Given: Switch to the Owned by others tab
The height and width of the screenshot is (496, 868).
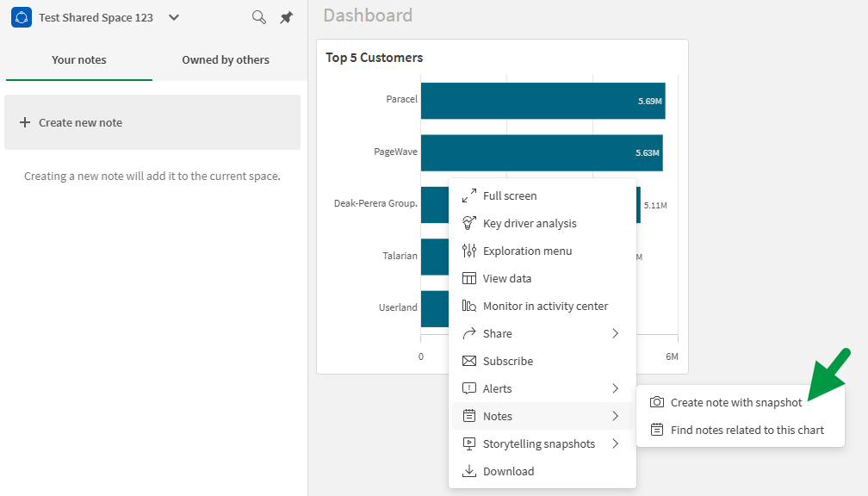Looking at the screenshot, I should pyautogui.click(x=226, y=60).
